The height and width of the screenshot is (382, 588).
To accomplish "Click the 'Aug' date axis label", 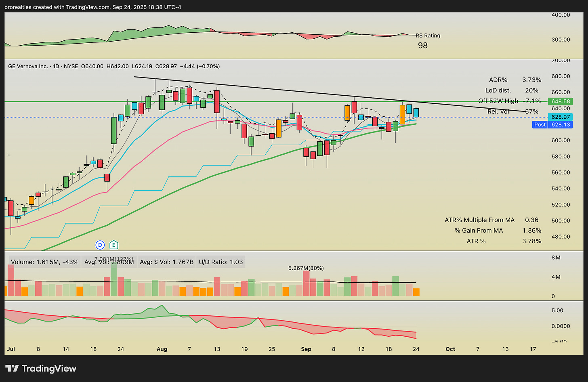I will tap(162, 349).
